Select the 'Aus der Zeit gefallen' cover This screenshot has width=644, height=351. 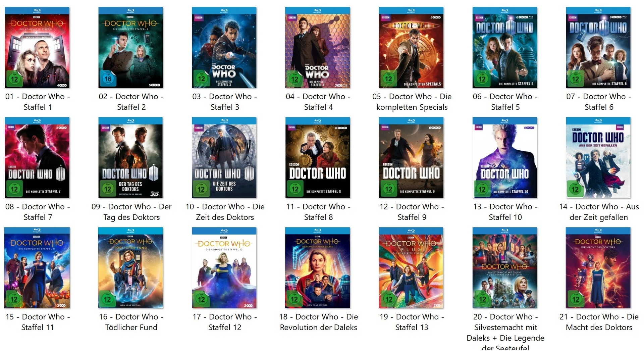(598, 158)
